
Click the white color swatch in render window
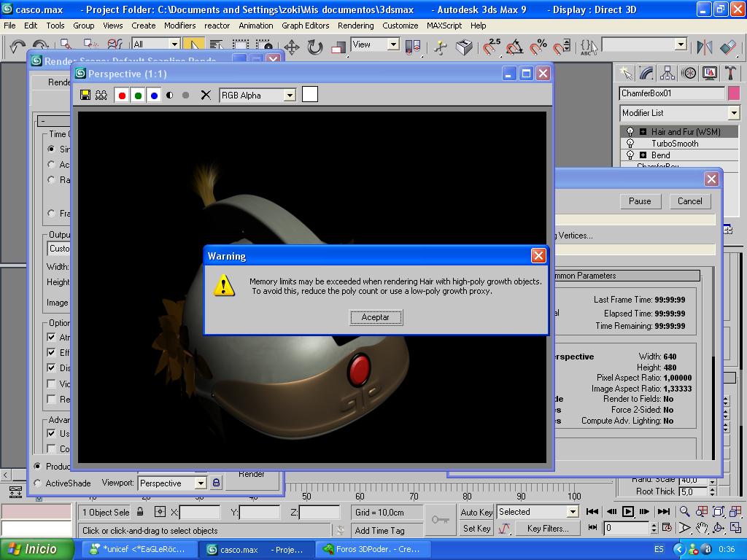tap(309, 94)
